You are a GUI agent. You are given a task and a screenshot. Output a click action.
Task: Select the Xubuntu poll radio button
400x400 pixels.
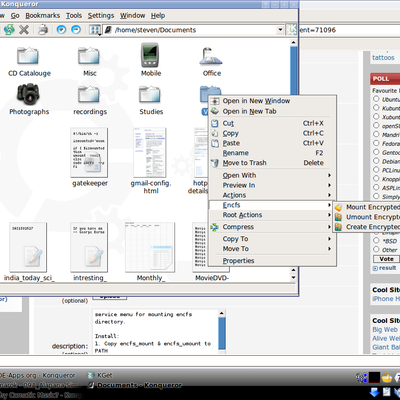376,117
